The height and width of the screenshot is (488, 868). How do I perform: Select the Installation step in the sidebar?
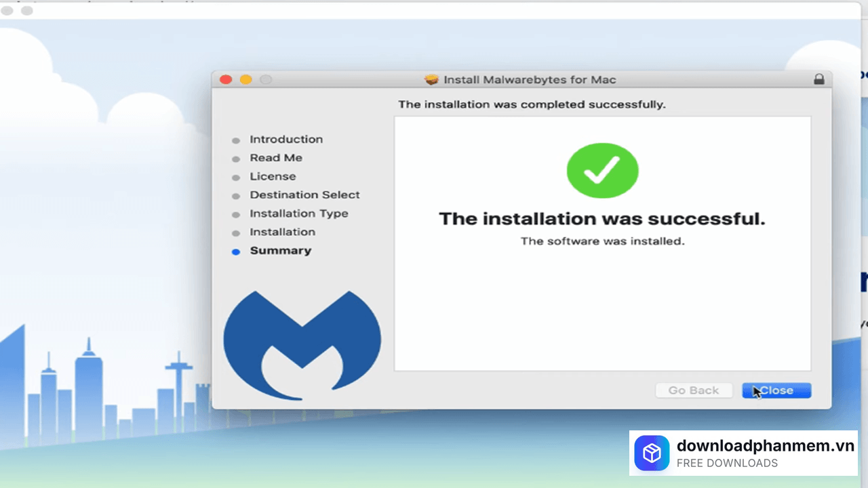click(282, 232)
